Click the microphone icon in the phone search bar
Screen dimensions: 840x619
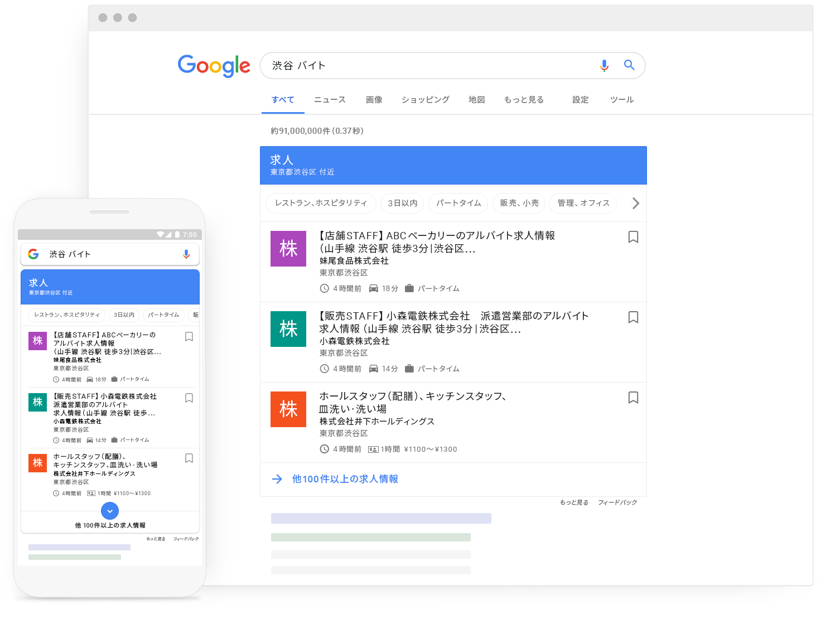186,254
